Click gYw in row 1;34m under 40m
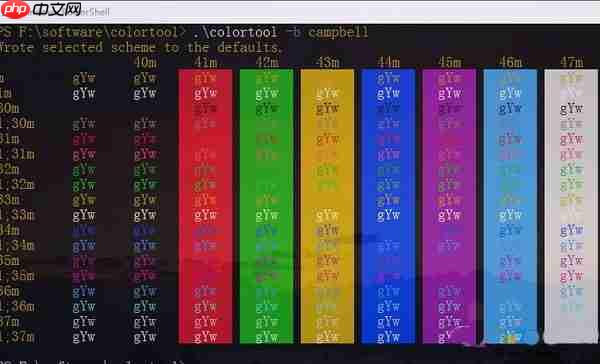600x364 pixels. pyautogui.click(x=145, y=246)
